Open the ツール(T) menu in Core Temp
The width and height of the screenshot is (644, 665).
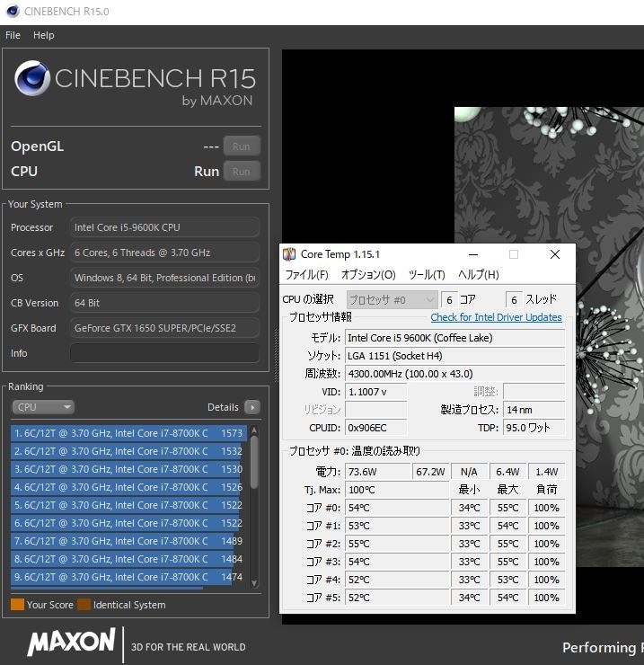click(x=427, y=275)
